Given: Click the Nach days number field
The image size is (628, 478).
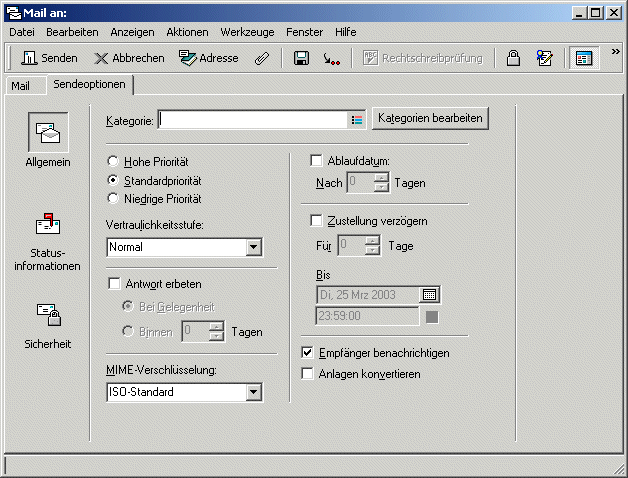Looking at the screenshot, I should click(360, 182).
